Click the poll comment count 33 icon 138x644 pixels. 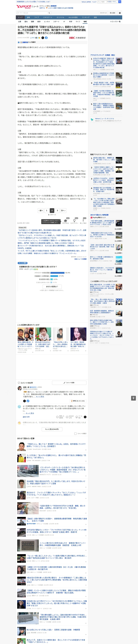click(31, 269)
